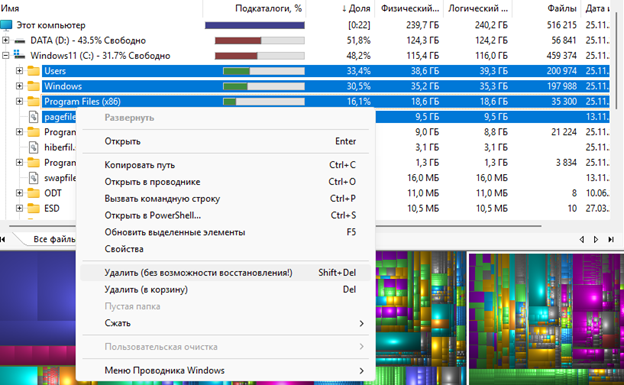
Task: Sort by the Имя column header
Action: [101, 8]
